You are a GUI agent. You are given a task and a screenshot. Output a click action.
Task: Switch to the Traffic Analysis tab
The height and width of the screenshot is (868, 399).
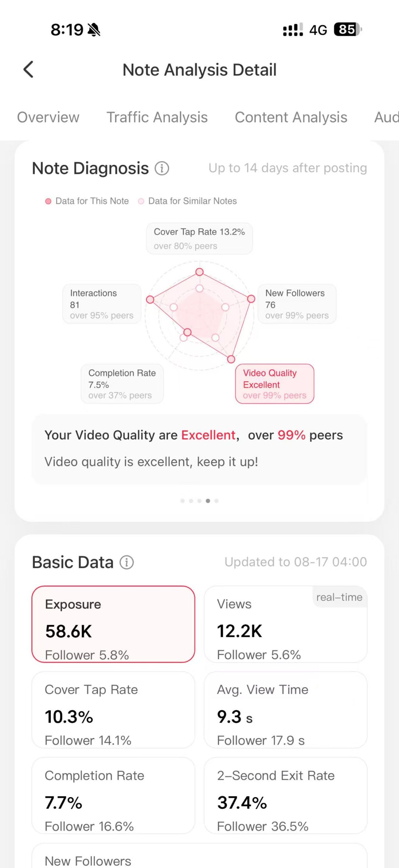click(157, 117)
